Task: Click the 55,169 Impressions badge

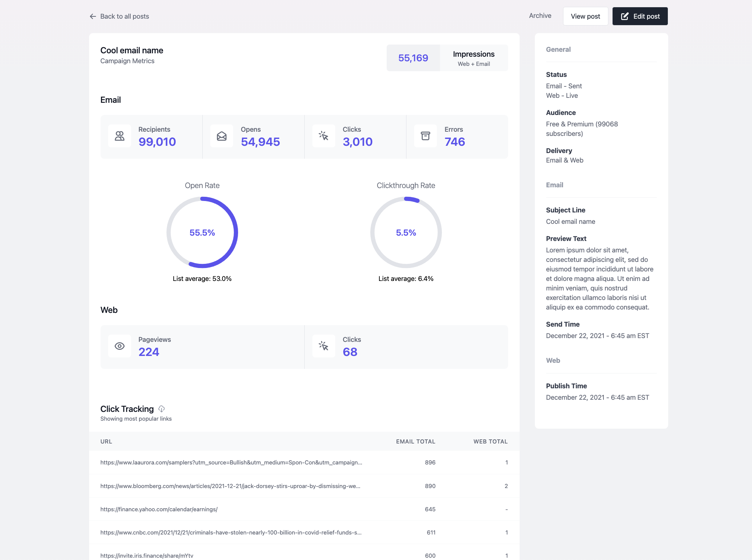Action: point(413,58)
